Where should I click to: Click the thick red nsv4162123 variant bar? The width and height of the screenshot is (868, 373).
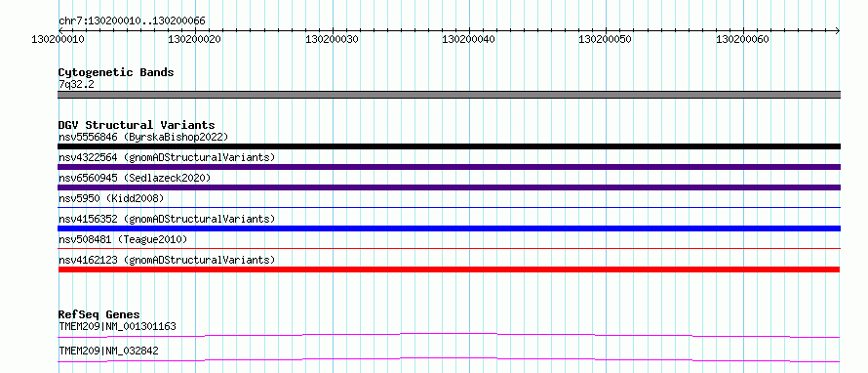pyautogui.click(x=449, y=269)
